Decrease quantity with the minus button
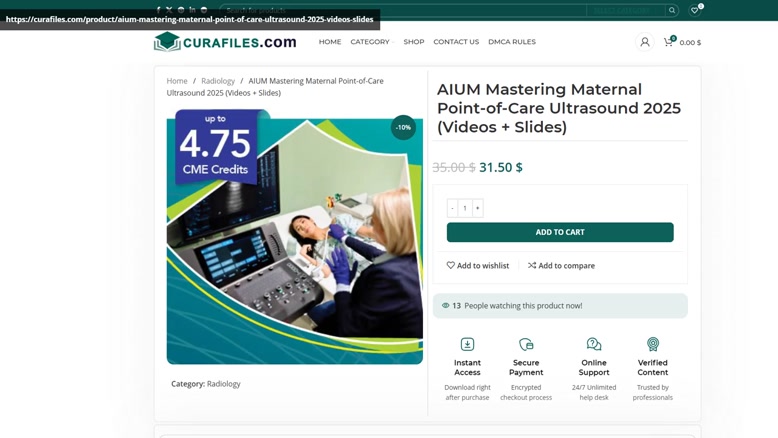 [x=453, y=208]
